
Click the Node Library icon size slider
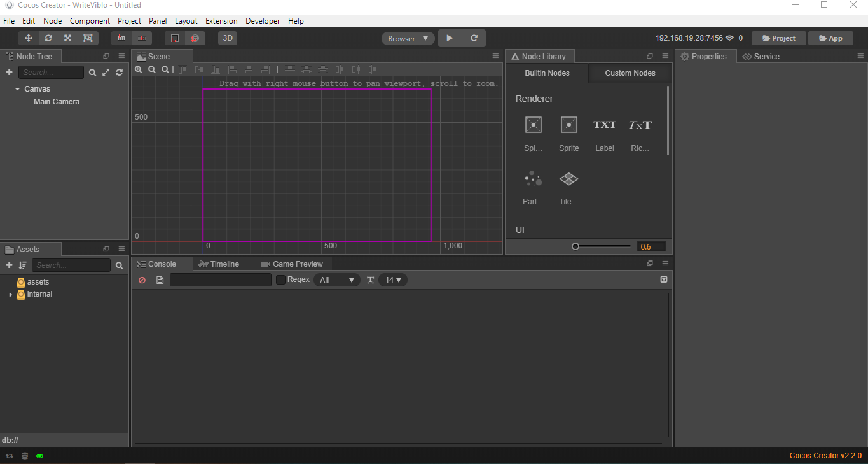pyautogui.click(x=575, y=246)
